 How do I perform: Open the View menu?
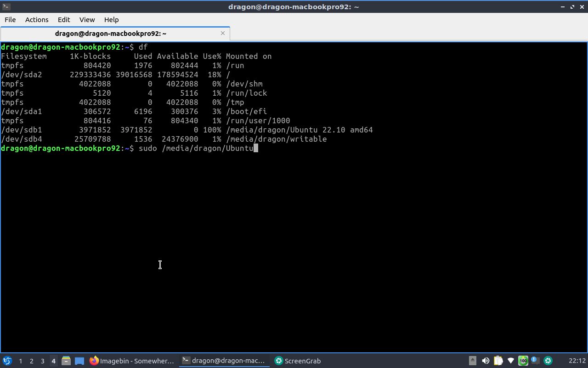pos(87,20)
